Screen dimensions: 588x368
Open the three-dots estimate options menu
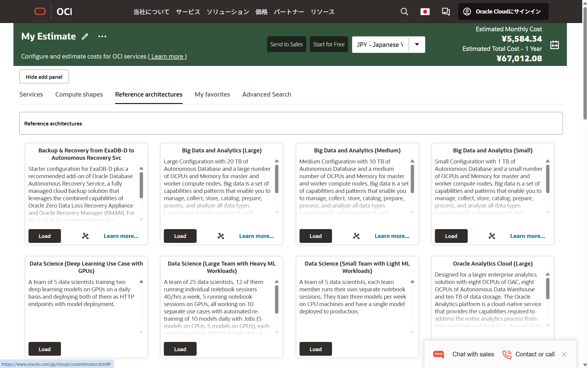[x=102, y=36]
